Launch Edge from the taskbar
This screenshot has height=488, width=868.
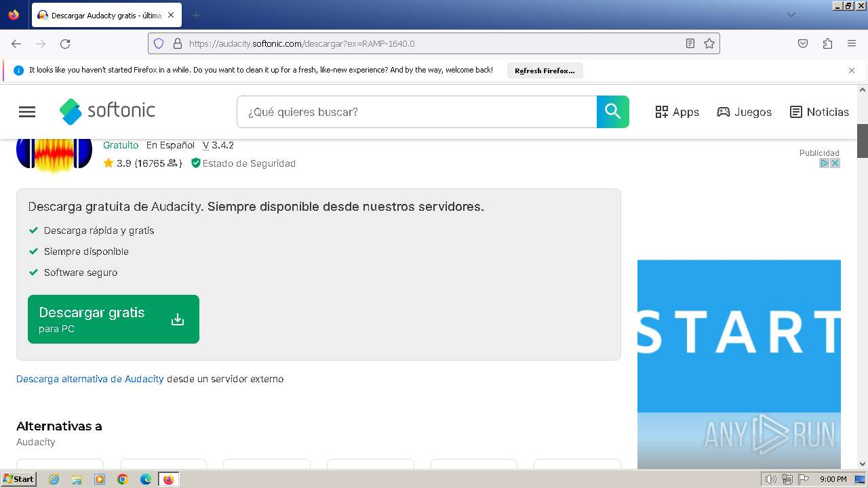(x=146, y=479)
